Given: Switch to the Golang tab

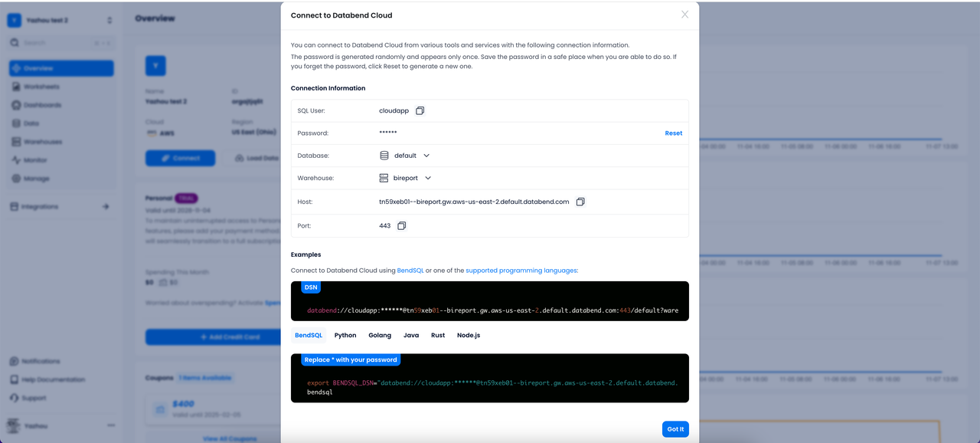Looking at the screenshot, I should point(380,335).
